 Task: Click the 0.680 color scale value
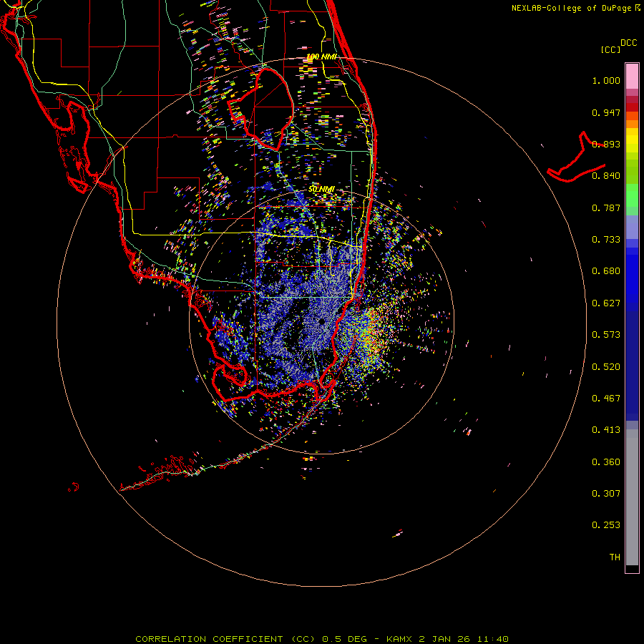click(606, 271)
